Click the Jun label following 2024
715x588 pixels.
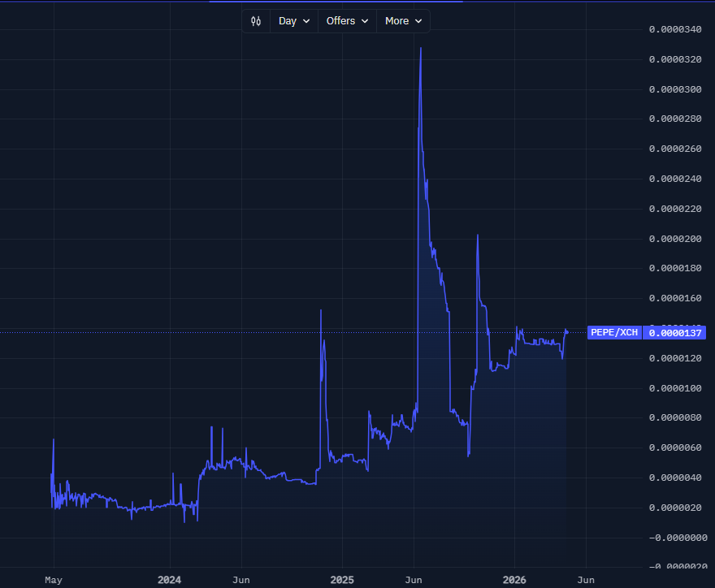pyautogui.click(x=240, y=580)
